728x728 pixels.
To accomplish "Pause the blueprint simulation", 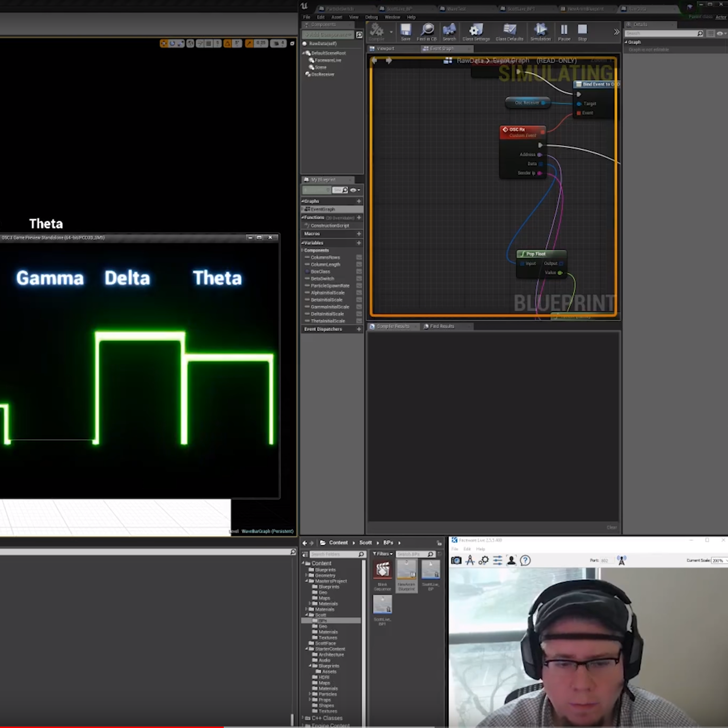I will tap(564, 32).
